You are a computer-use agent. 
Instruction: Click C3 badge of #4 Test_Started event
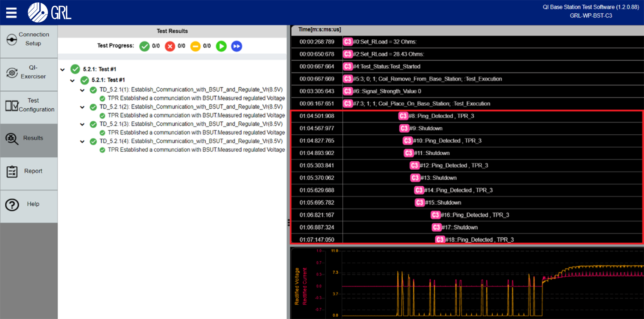(348, 67)
